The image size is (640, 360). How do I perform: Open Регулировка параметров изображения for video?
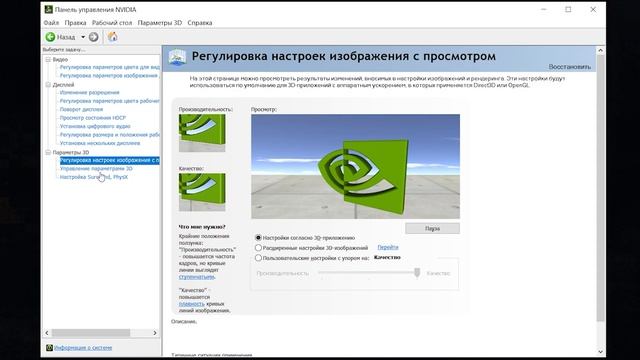109,76
